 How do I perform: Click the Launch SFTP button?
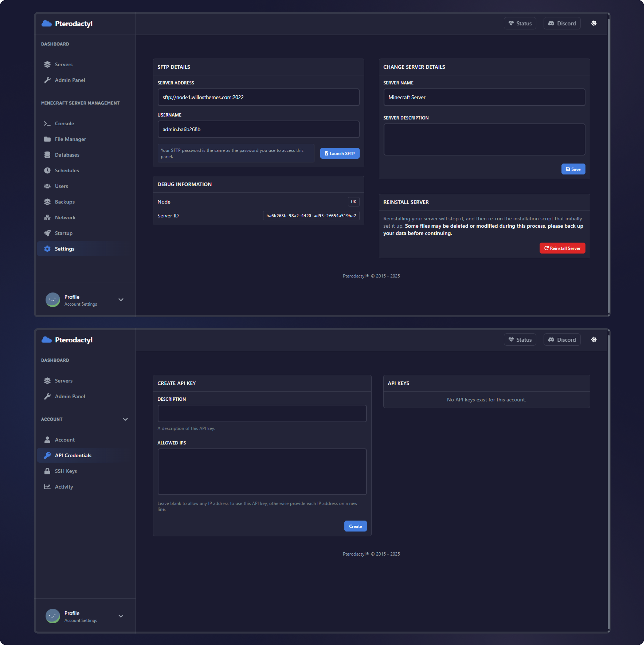click(x=339, y=154)
